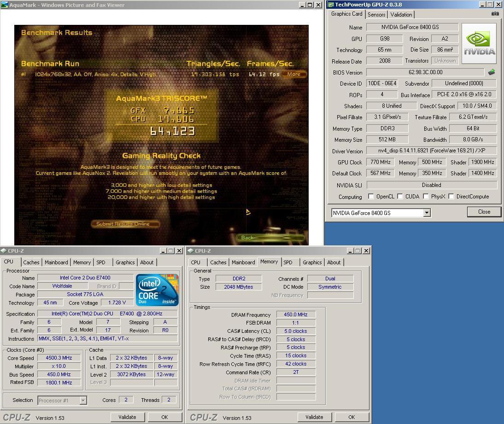Select GPU-Z Graphics Card tab
The width and height of the screenshot is (504, 424).
click(346, 14)
